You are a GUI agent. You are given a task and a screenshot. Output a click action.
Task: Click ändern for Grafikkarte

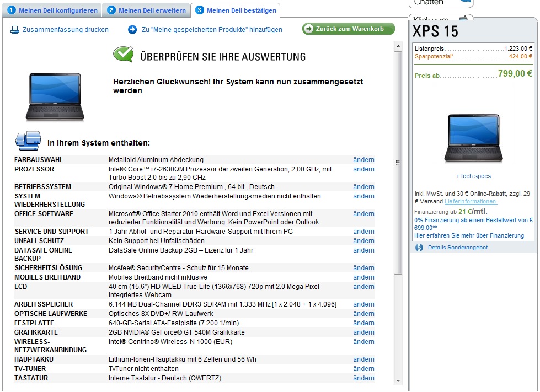click(363, 332)
